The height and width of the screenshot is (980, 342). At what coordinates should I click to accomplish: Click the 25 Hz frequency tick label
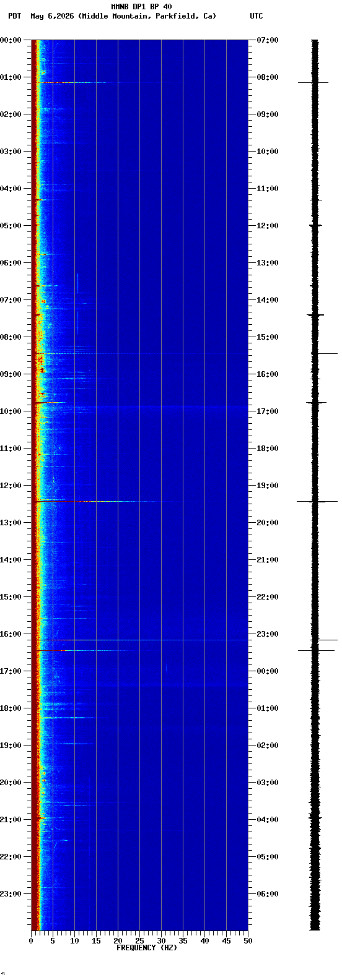click(x=139, y=941)
